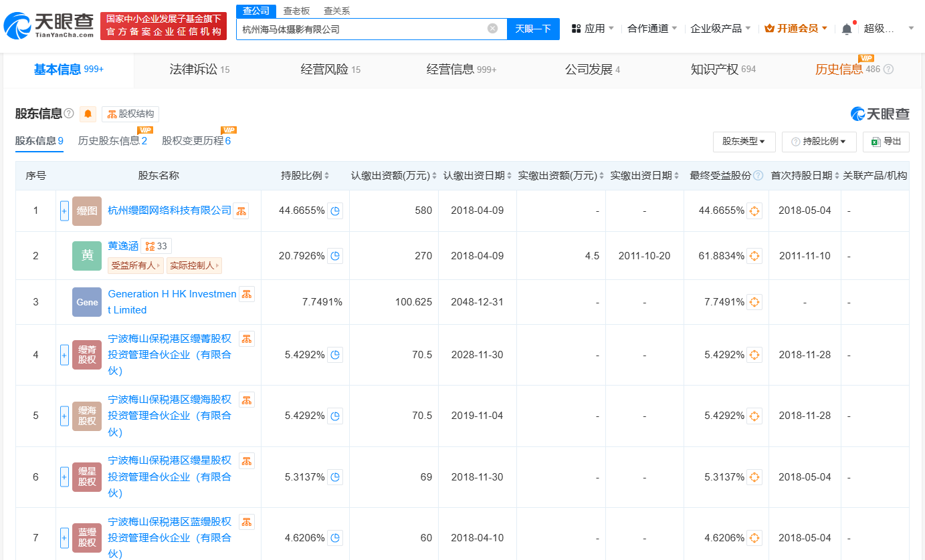Image resolution: width=925 pixels, height=560 pixels.
Task: Switch to 知识产权 tab
Action: (722, 69)
